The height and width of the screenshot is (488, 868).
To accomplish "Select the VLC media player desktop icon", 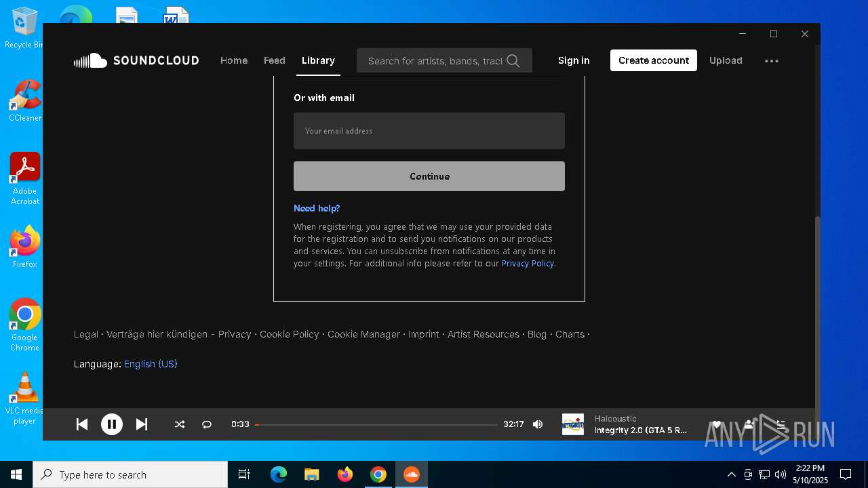I will click(25, 399).
